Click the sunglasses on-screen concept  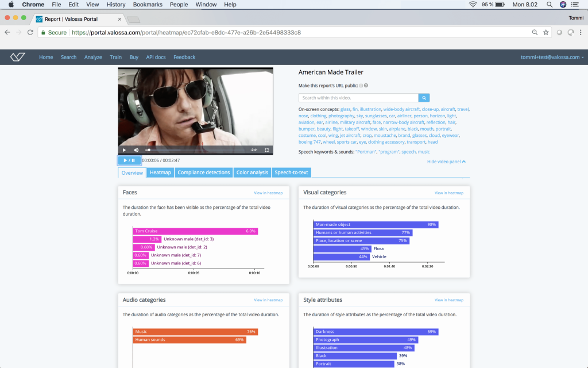[x=376, y=116]
